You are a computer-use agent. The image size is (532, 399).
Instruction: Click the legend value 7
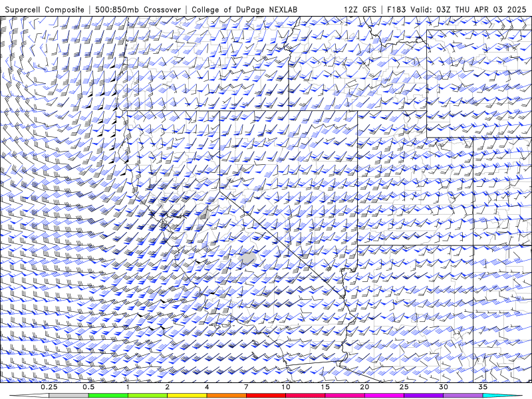(246, 387)
